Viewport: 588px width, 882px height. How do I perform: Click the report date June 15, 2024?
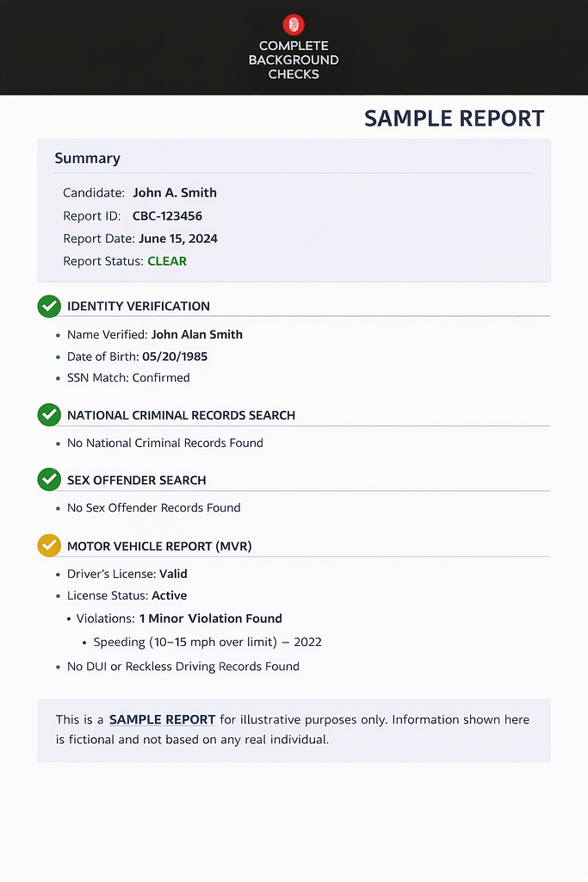[x=178, y=239]
